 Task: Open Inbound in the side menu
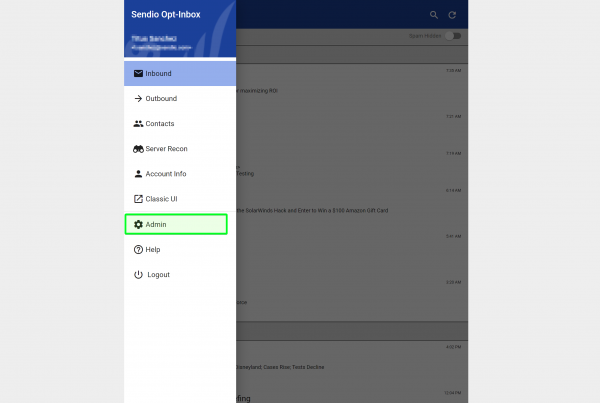tap(180, 73)
